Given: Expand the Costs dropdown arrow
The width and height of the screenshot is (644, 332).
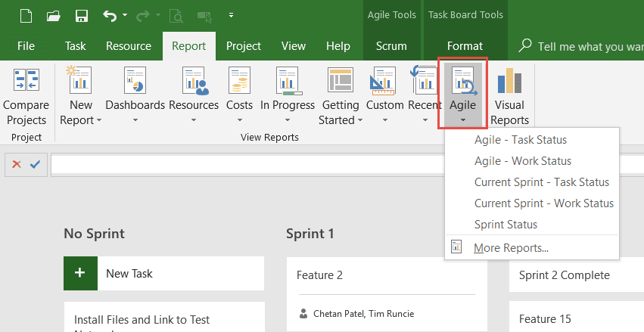Looking at the screenshot, I should [x=239, y=120].
